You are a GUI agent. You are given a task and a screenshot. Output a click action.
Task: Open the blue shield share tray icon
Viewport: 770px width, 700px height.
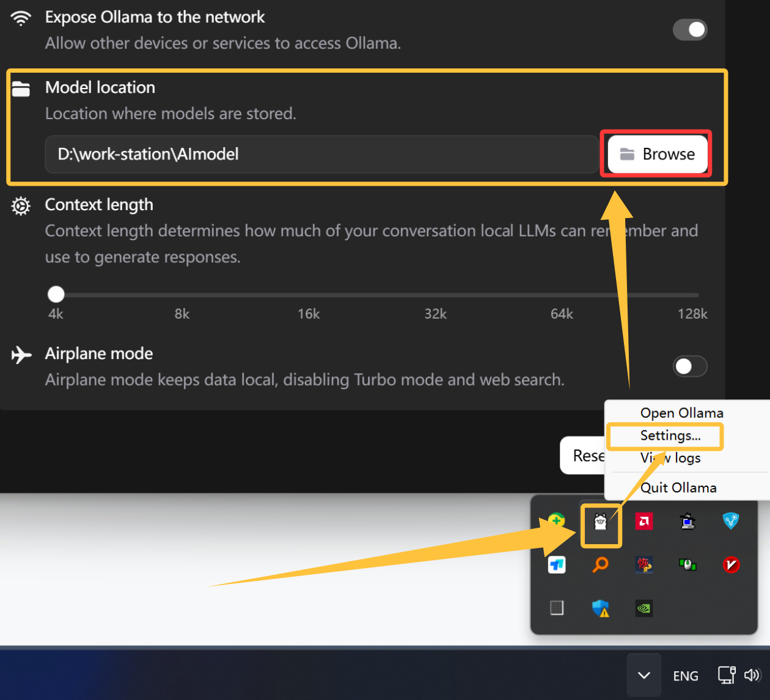point(731,521)
